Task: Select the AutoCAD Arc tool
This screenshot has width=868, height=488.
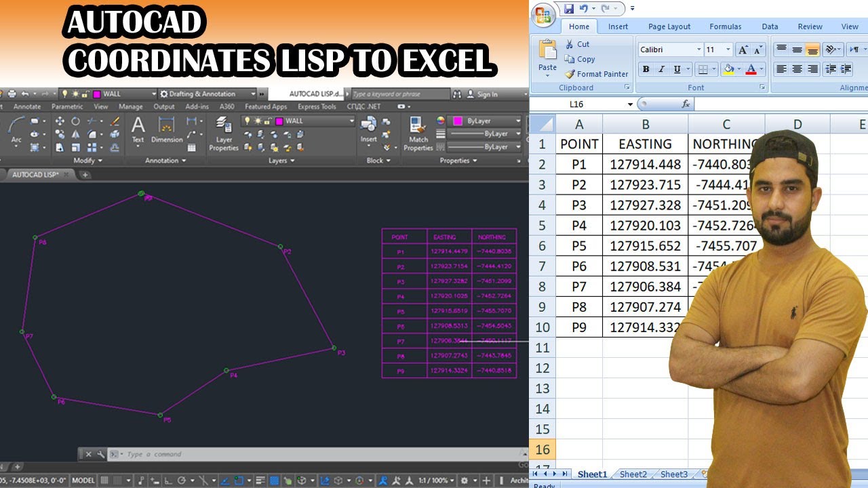Action: coord(16,129)
